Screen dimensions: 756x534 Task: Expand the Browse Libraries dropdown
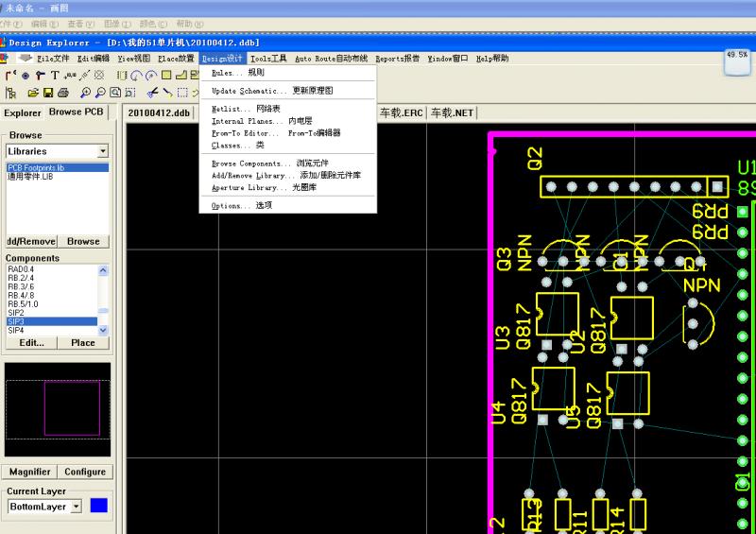point(102,151)
